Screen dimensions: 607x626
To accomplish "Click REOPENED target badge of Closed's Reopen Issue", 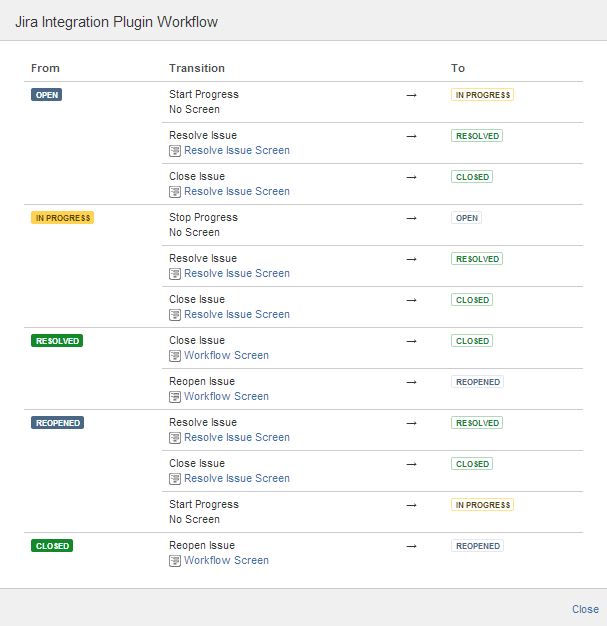I will pos(478,546).
